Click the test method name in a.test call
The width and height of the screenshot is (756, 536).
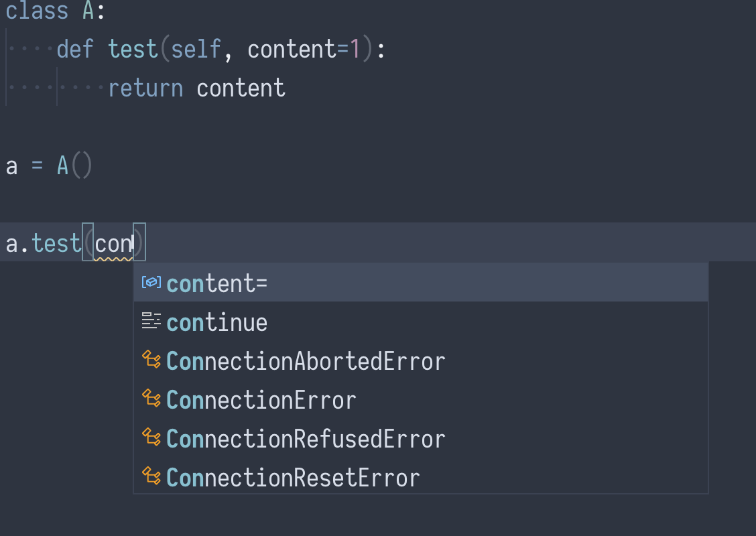56,243
